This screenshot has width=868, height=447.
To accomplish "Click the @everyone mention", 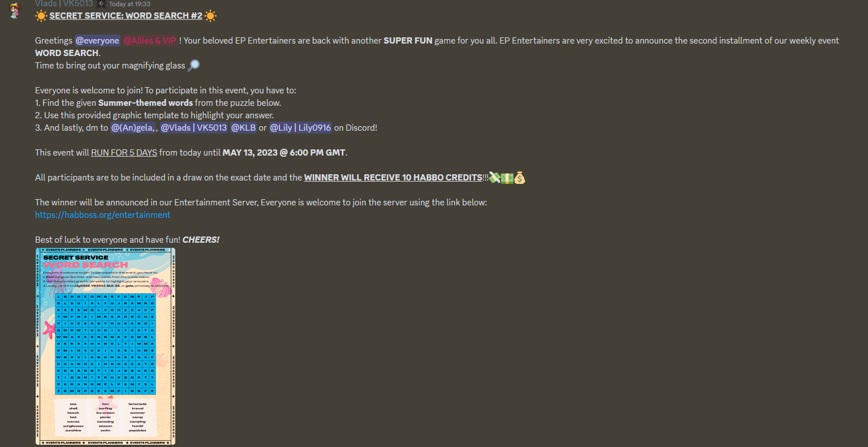I will pos(97,41).
